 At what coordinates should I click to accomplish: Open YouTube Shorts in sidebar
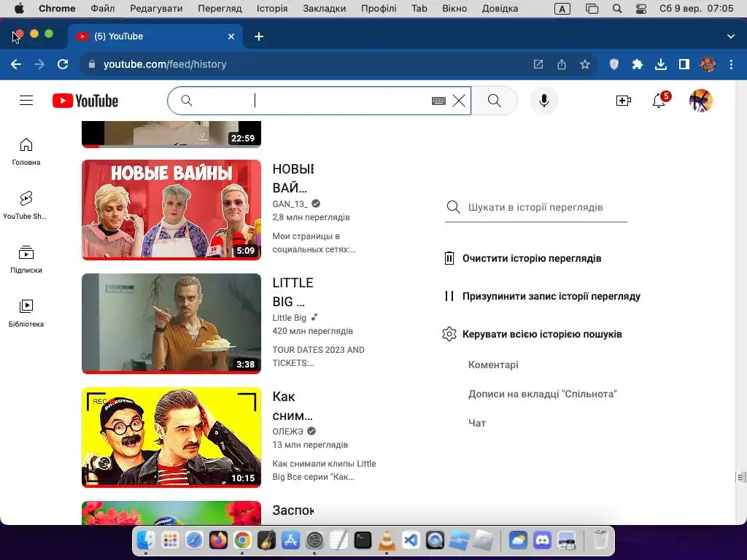click(26, 206)
